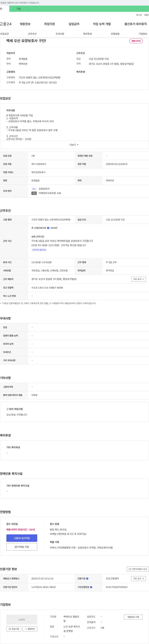Click the 근무시간 협의가능 tag
Viewport: 149px width, 644px height.
coord(39,250)
